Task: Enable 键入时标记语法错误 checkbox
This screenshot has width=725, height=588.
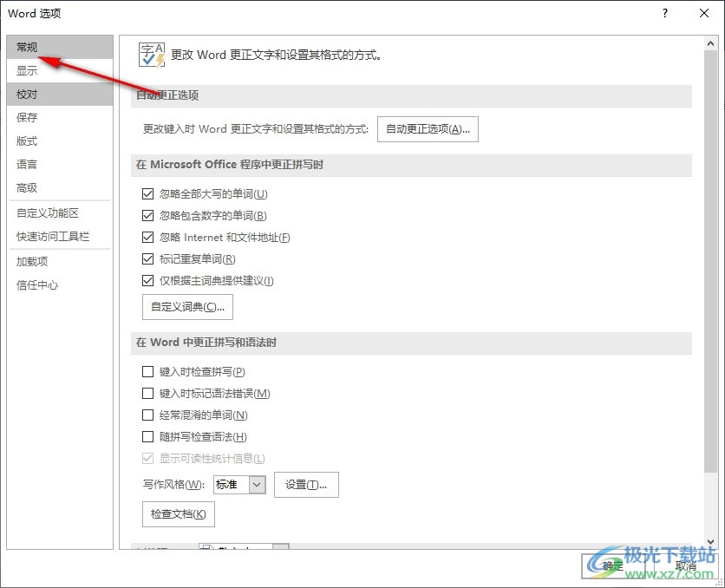Action: [x=148, y=394]
